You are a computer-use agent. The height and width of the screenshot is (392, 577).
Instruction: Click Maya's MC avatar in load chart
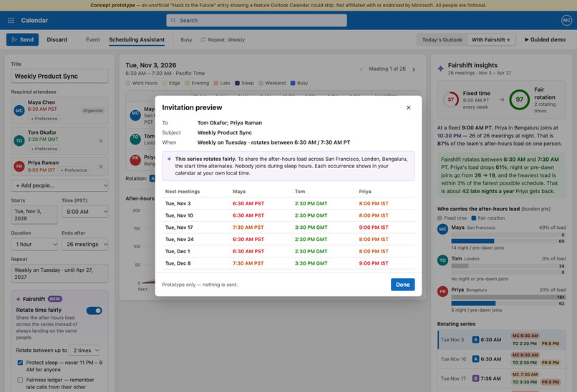[x=442, y=229]
